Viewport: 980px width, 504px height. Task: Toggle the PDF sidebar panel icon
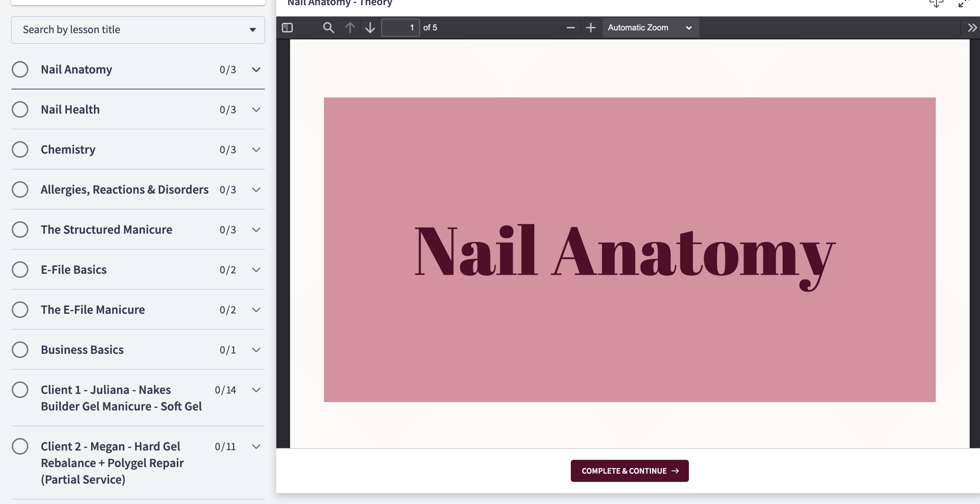click(287, 27)
